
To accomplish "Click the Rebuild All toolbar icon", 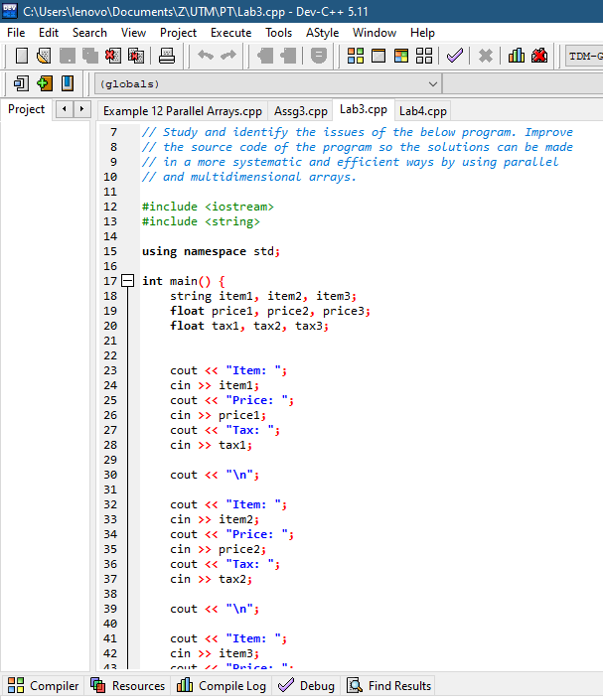I will tap(424, 57).
